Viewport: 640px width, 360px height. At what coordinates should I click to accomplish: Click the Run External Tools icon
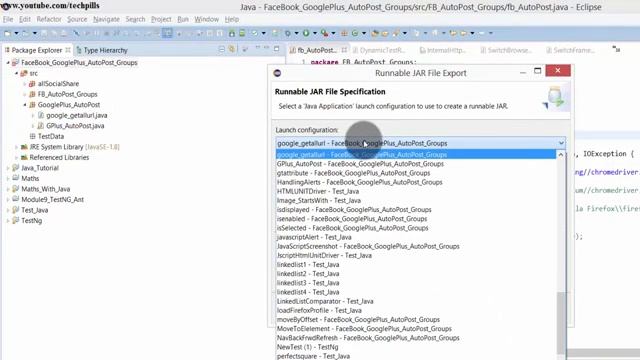click(324, 33)
